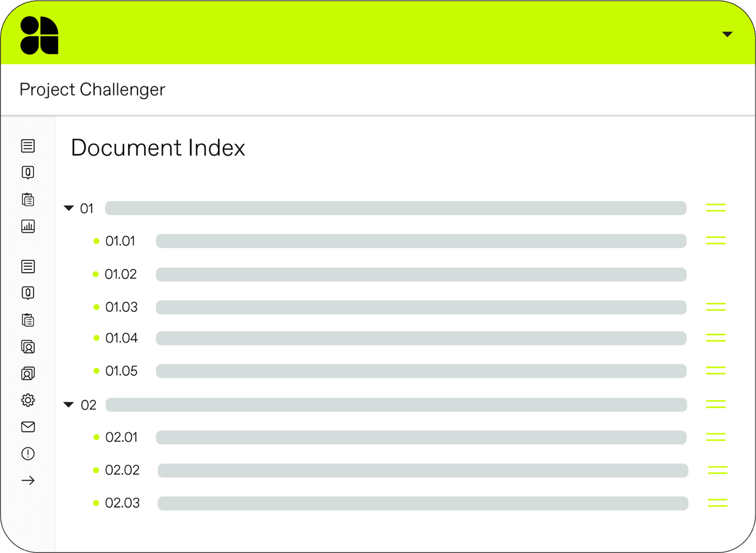
Task: Select the 01.04 document entry
Action: tap(122, 338)
